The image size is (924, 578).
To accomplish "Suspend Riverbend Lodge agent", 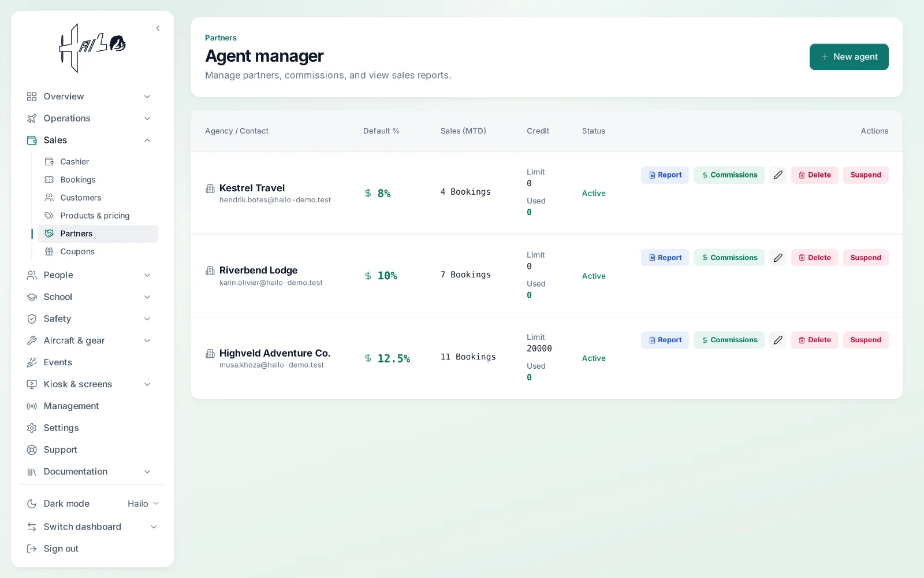I will click(866, 258).
